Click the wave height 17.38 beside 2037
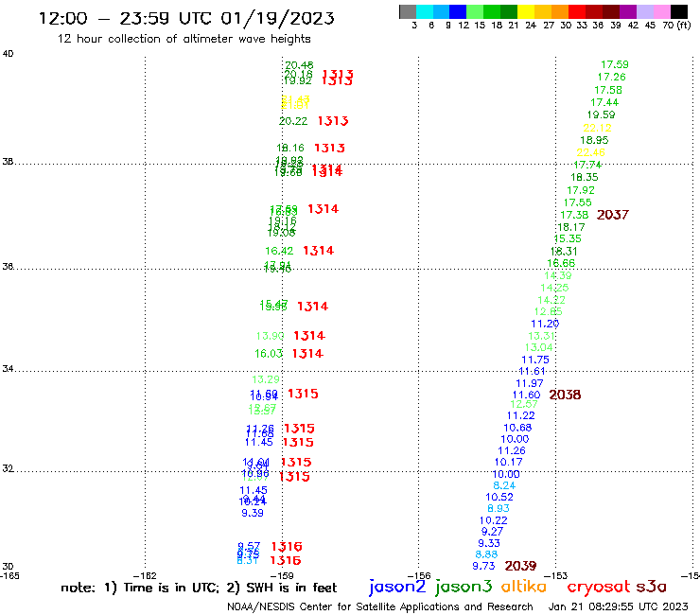 point(574,216)
